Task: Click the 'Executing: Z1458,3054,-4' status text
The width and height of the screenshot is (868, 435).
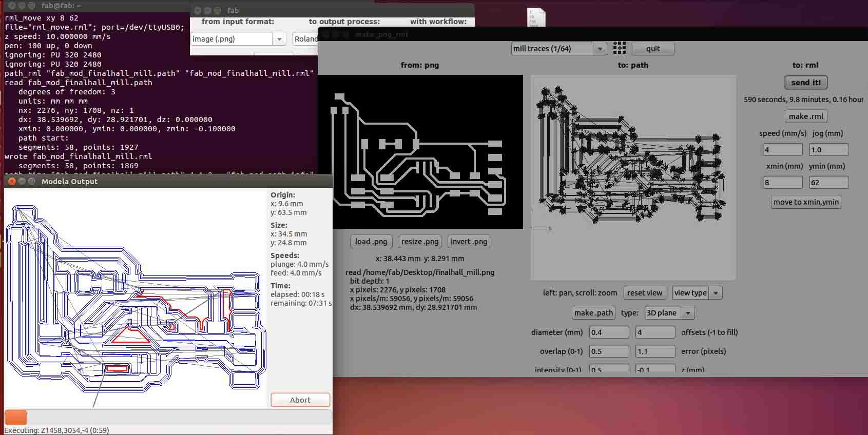Action: tap(56, 430)
